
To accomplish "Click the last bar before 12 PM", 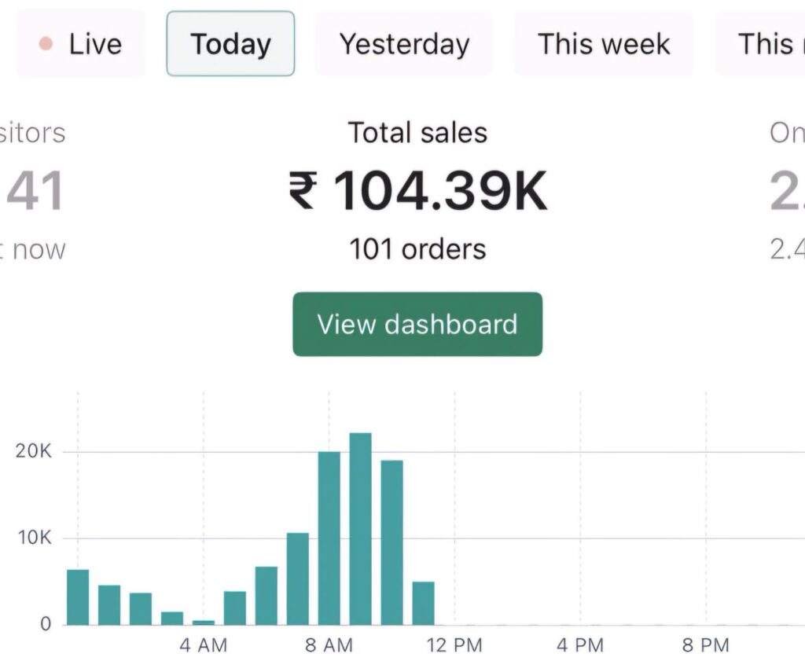I will point(423,603).
